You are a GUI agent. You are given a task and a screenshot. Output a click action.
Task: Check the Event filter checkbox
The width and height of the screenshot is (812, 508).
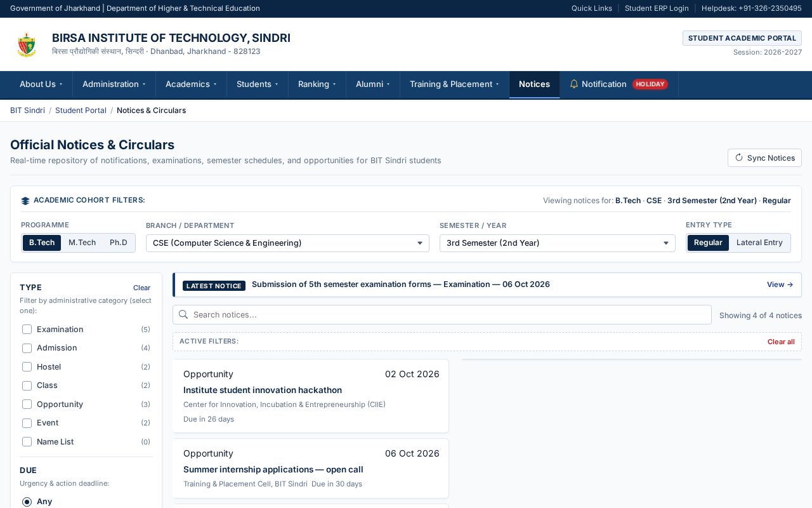click(27, 423)
